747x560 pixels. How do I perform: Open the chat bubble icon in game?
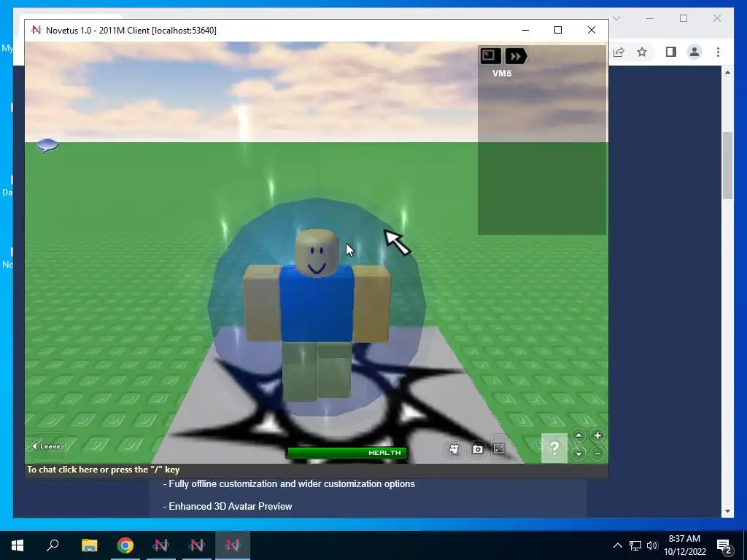click(x=47, y=145)
